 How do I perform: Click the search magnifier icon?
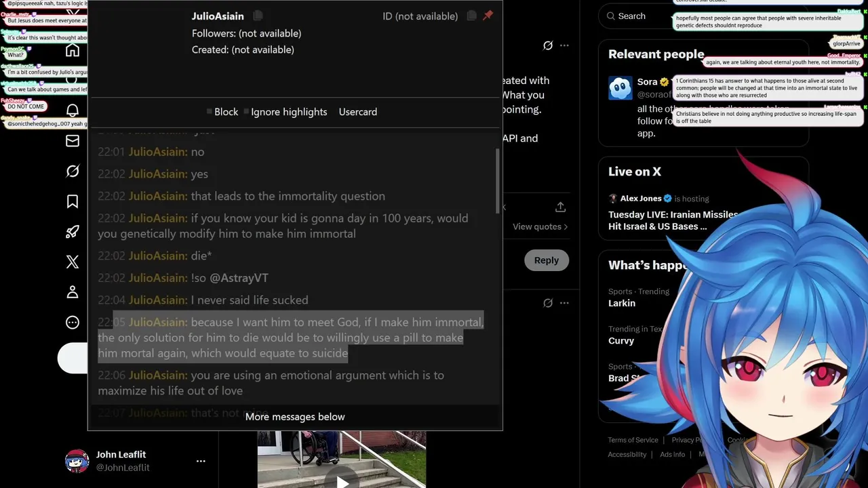click(611, 16)
